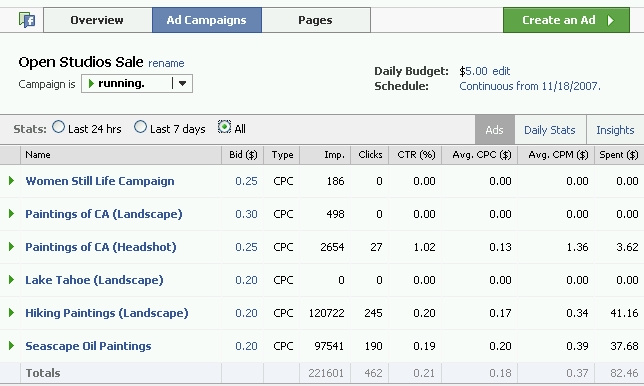Expand the Lake Tahoe (Landscape) row
Viewport: 644px width, 386px height.
tap(12, 279)
